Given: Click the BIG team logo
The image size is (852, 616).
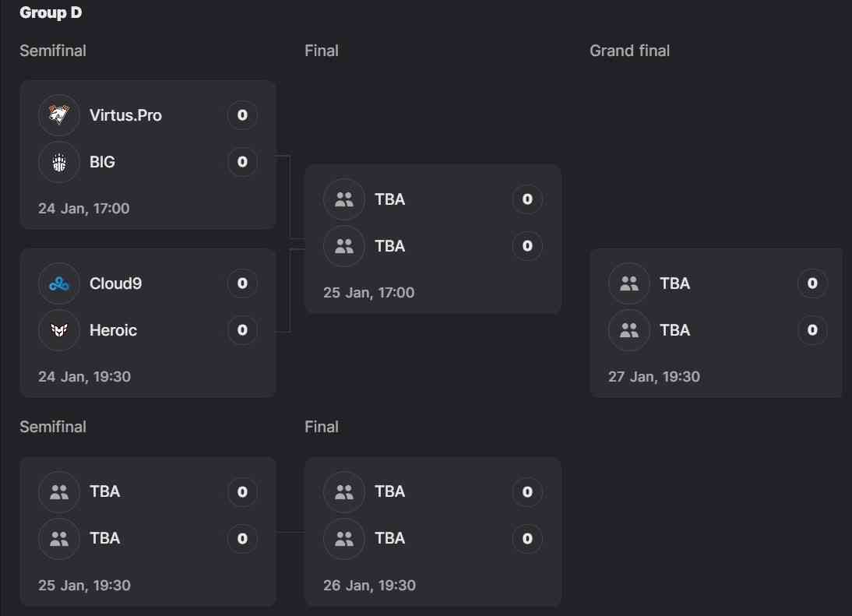Looking at the screenshot, I should 59,162.
